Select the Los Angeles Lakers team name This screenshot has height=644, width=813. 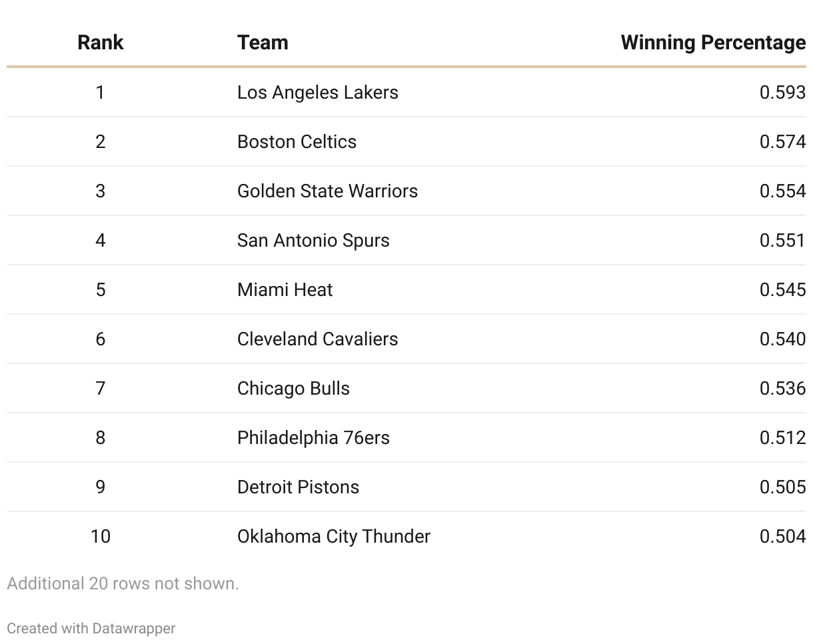(x=317, y=92)
